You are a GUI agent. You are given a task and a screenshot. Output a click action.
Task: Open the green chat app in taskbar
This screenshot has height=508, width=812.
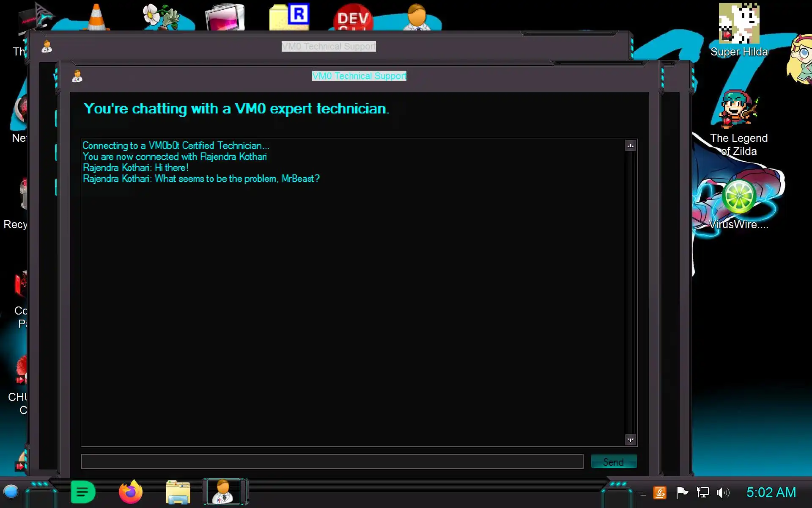(x=83, y=492)
